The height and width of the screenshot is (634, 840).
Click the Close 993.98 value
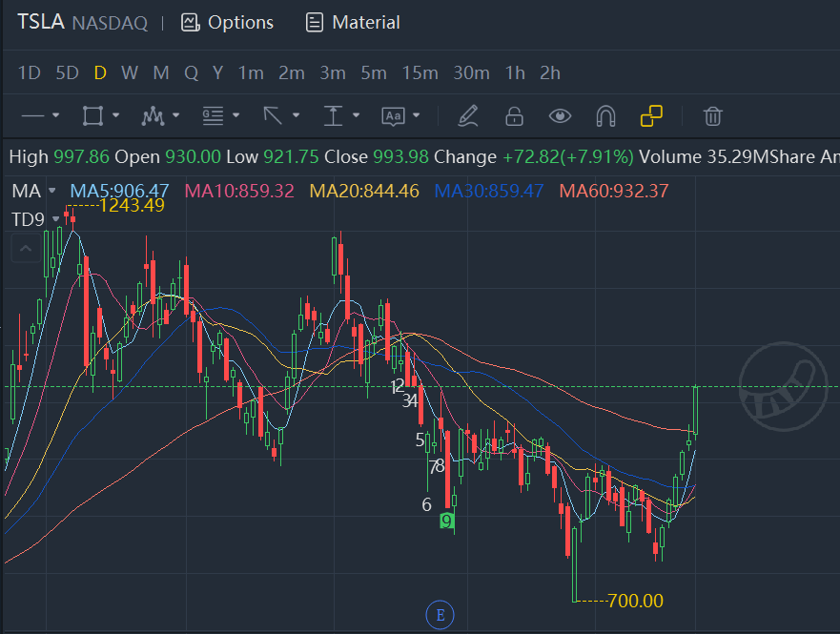(x=376, y=157)
